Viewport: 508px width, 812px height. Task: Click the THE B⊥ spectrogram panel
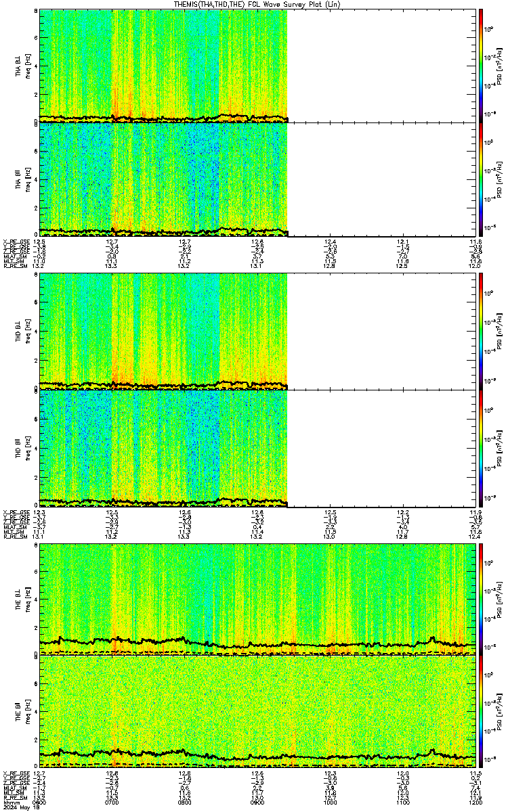coord(257,600)
